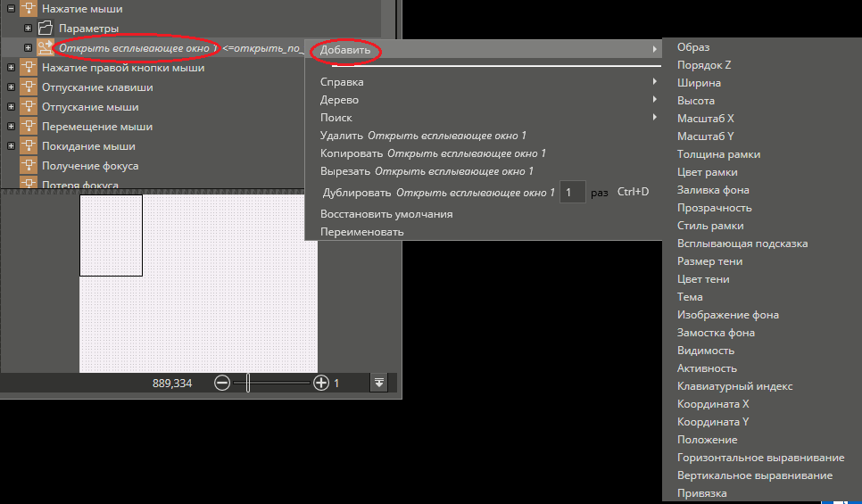862x504 pixels.
Task: Expand the Параметры tree node
Action: (28, 29)
